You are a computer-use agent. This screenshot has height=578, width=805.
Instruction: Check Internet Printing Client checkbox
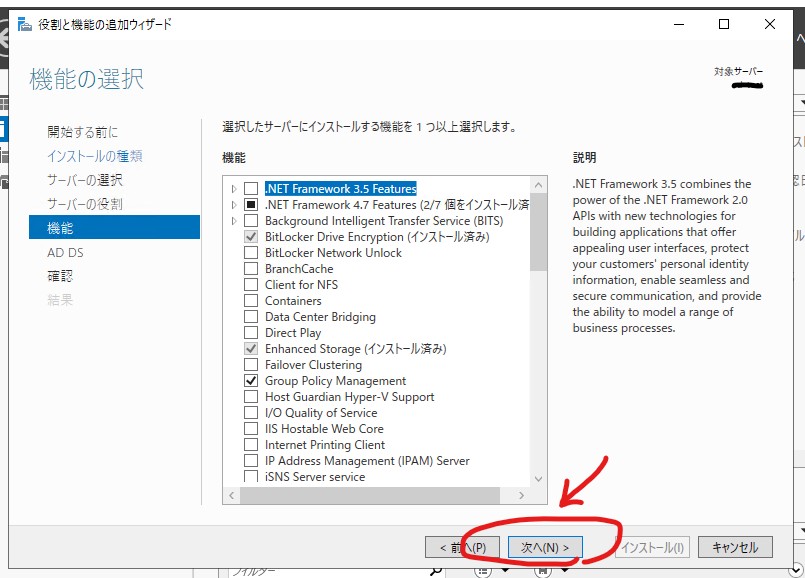pyautogui.click(x=251, y=444)
